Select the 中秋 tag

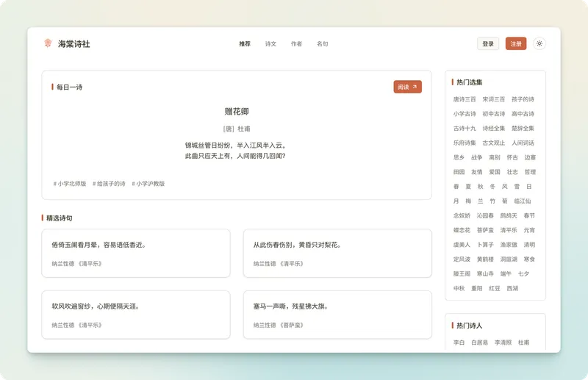459,288
